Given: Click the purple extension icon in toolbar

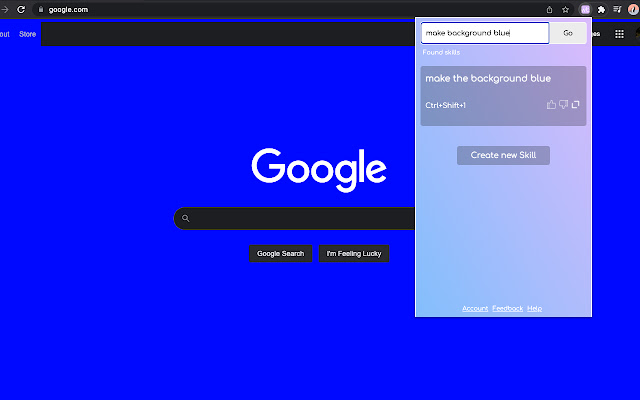Looking at the screenshot, I should tap(585, 9).
